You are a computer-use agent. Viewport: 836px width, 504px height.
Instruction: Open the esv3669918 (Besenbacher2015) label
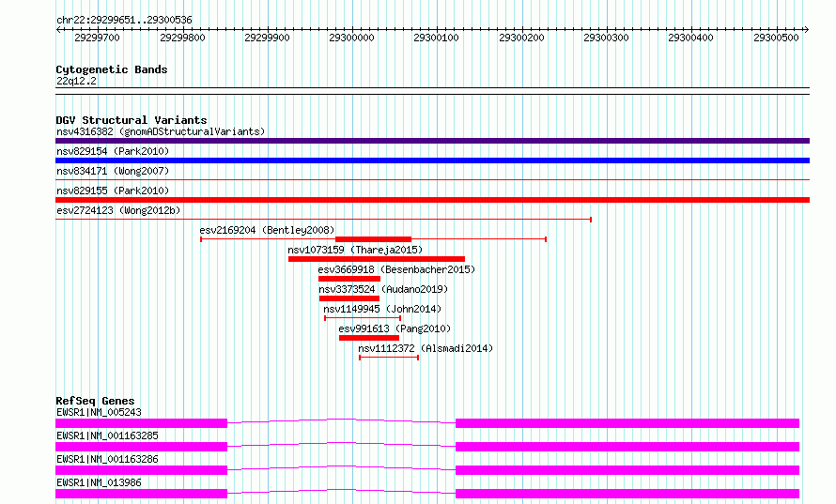pos(396,269)
